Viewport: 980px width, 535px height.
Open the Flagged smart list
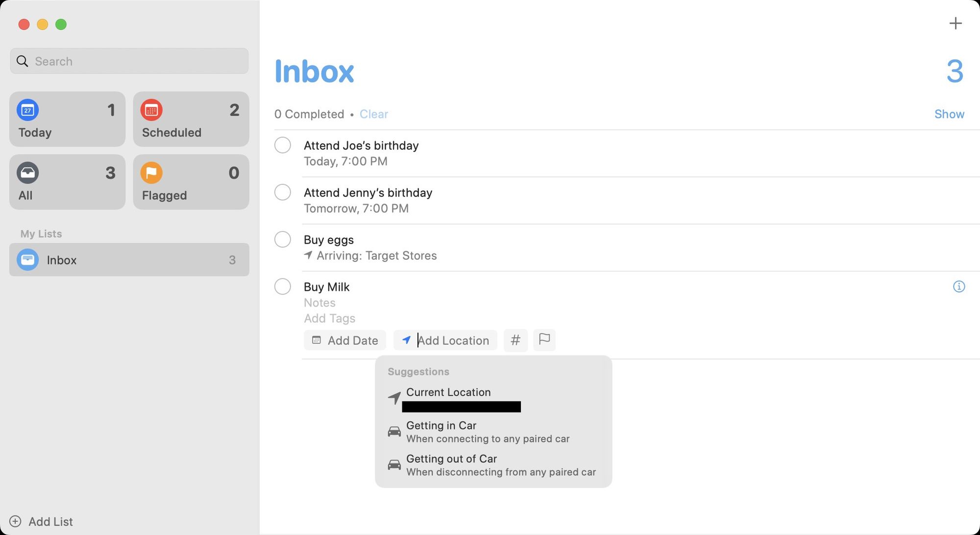click(191, 182)
